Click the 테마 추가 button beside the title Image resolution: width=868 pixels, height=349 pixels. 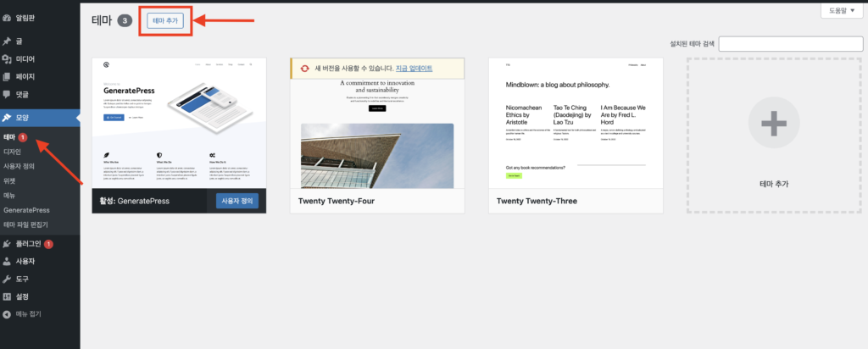tap(165, 21)
